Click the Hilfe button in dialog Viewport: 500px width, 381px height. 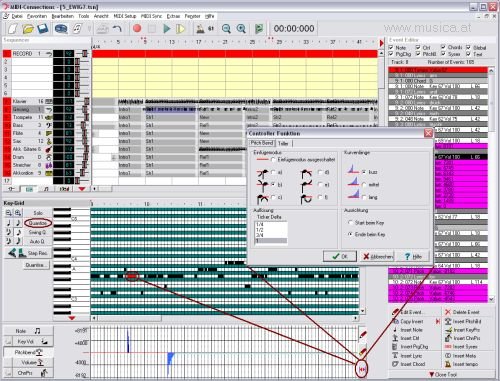point(413,256)
